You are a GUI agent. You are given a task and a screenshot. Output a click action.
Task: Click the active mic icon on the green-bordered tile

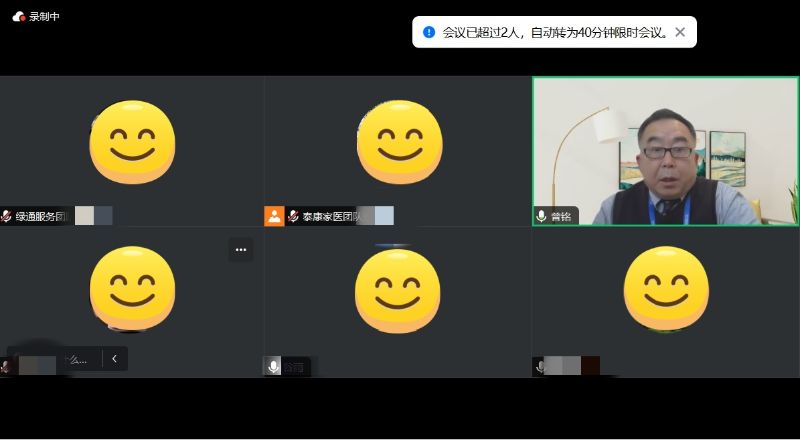(541, 216)
